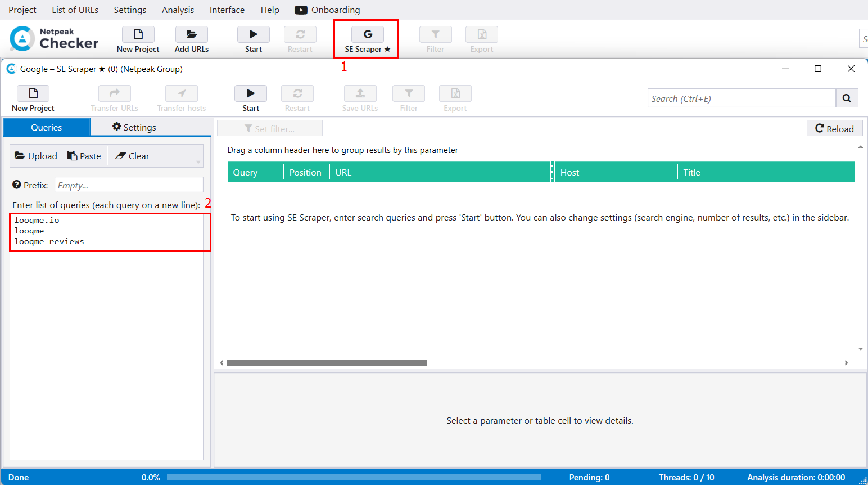Click Restart in SE Scraper toolbar
The height and width of the screenshot is (485, 868).
pos(297,99)
